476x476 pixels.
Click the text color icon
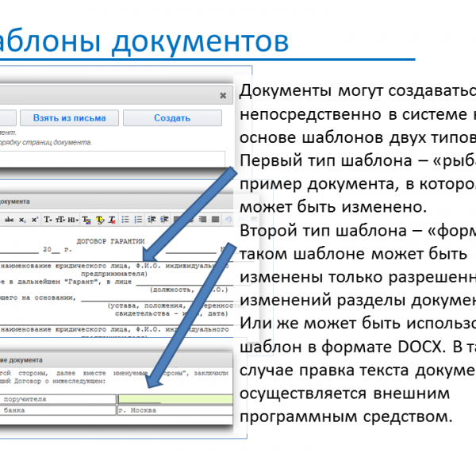click(86, 220)
